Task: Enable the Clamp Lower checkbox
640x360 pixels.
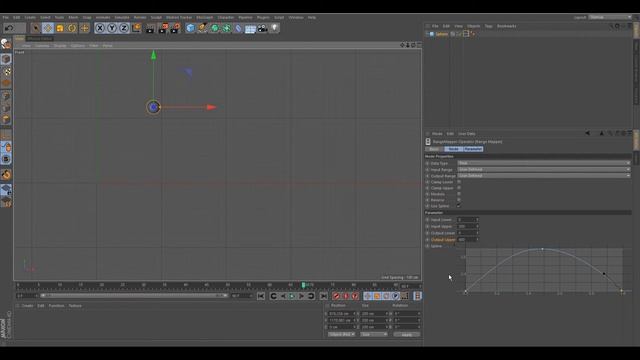Action: click(x=459, y=182)
